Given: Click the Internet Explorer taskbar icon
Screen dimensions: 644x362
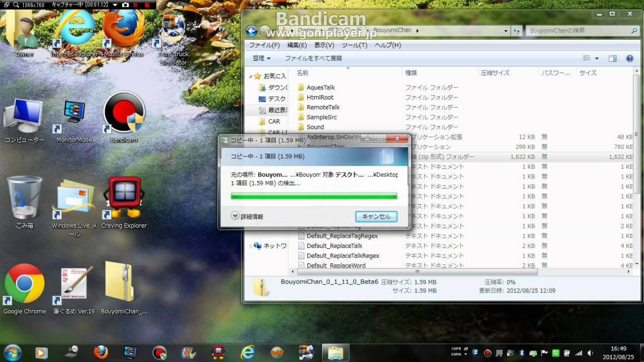Looking at the screenshot, I should point(248,353).
